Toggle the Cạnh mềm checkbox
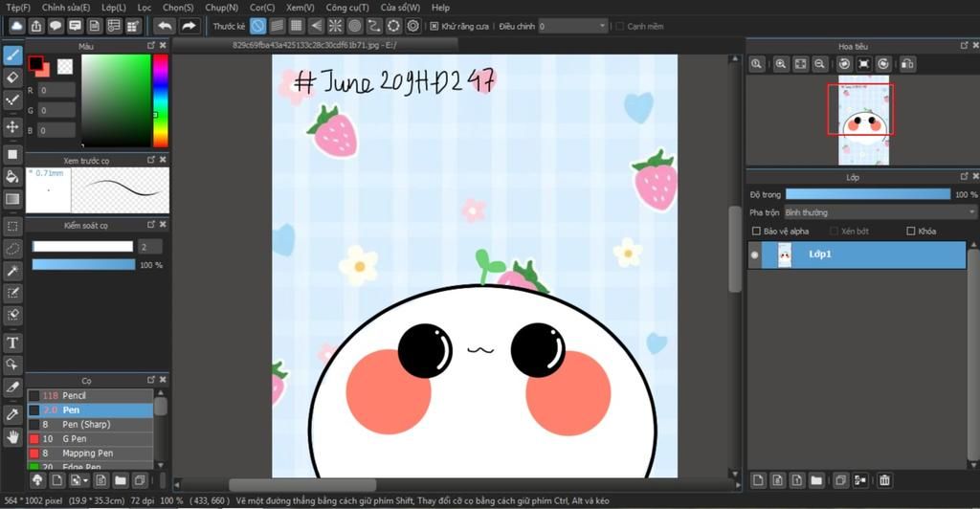This screenshot has height=509, width=980. point(620,26)
